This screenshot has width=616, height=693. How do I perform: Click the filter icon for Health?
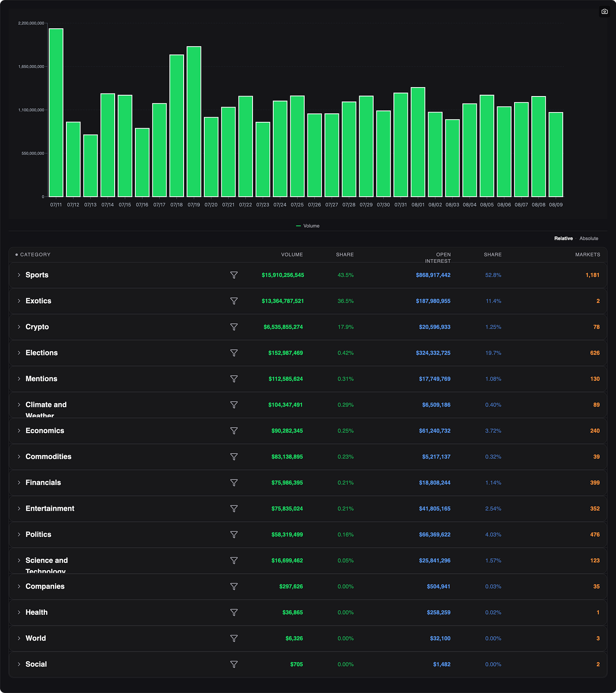(234, 612)
